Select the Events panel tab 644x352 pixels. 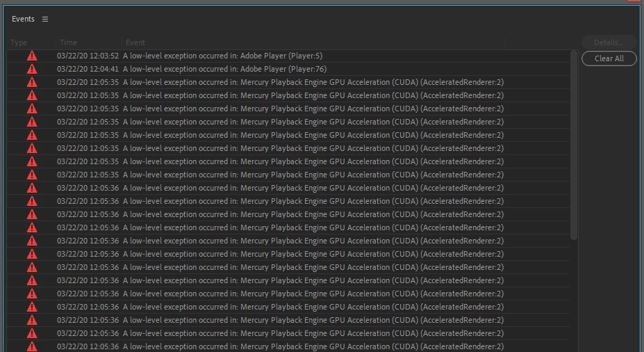(23, 19)
